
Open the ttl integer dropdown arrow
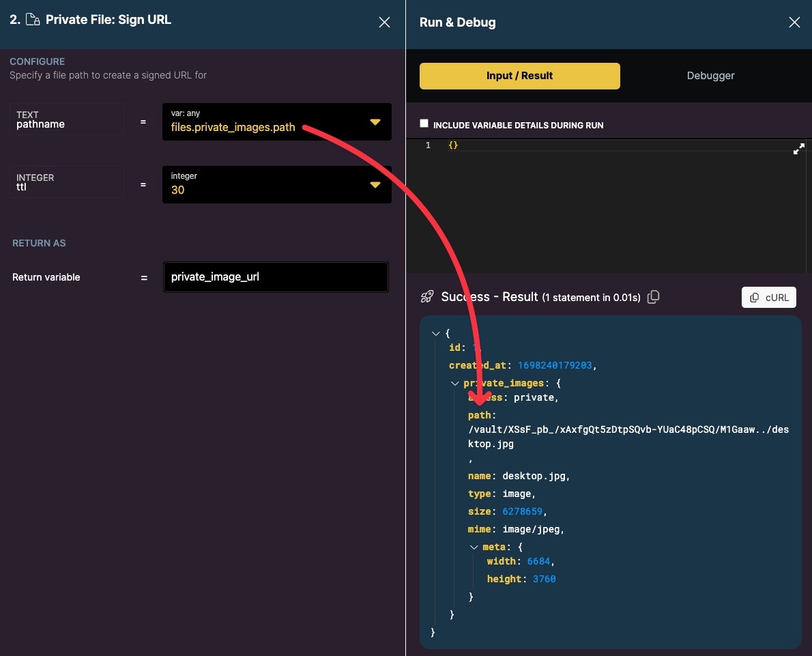point(375,185)
